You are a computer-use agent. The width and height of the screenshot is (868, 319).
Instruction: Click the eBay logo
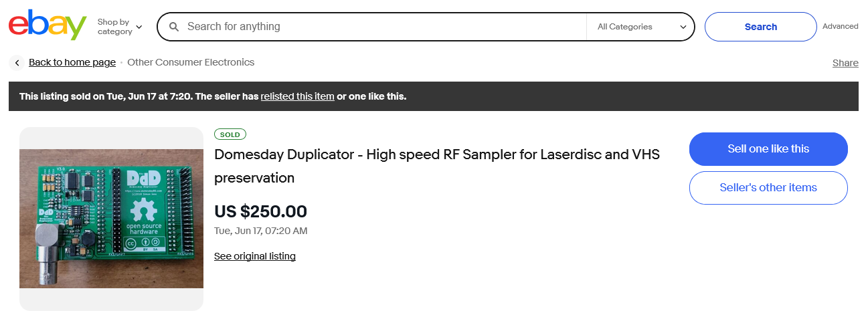click(x=48, y=26)
